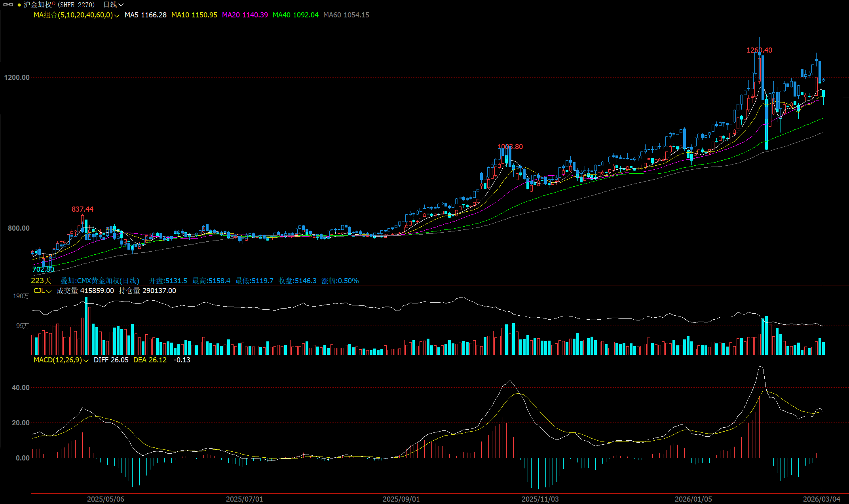This screenshot has height=504, width=849.
Task: Click the 1003.80 peak price marker
Action: pyautogui.click(x=510, y=147)
